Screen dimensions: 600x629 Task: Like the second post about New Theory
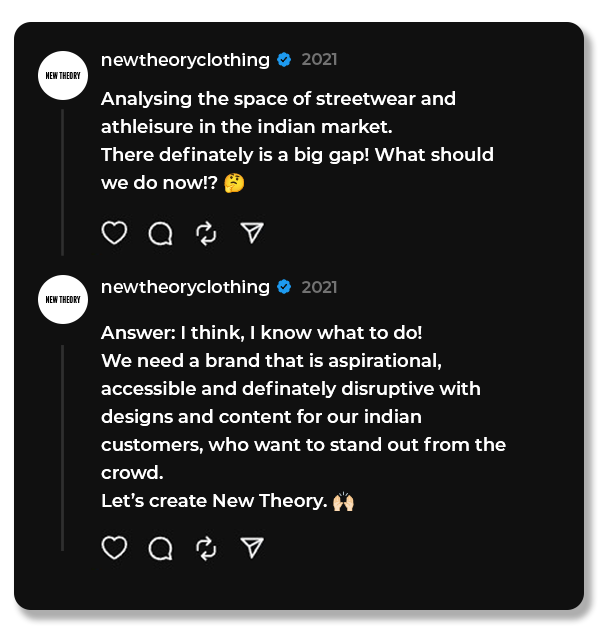coord(115,548)
